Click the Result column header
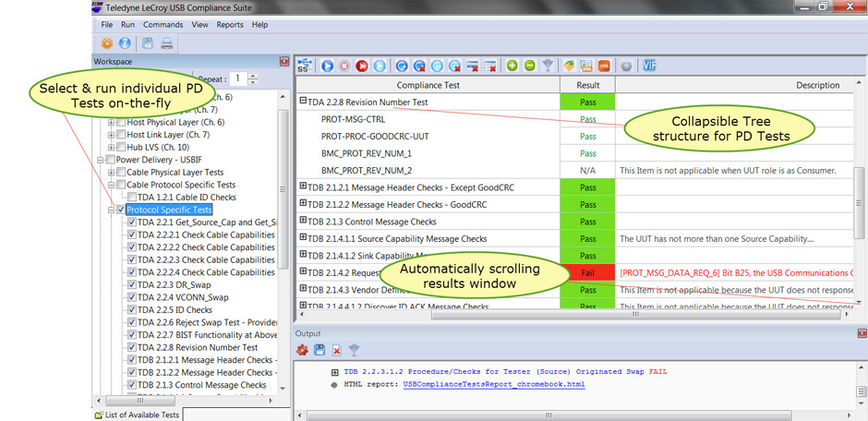Image resolution: width=868 pixels, height=421 pixels. (x=588, y=85)
